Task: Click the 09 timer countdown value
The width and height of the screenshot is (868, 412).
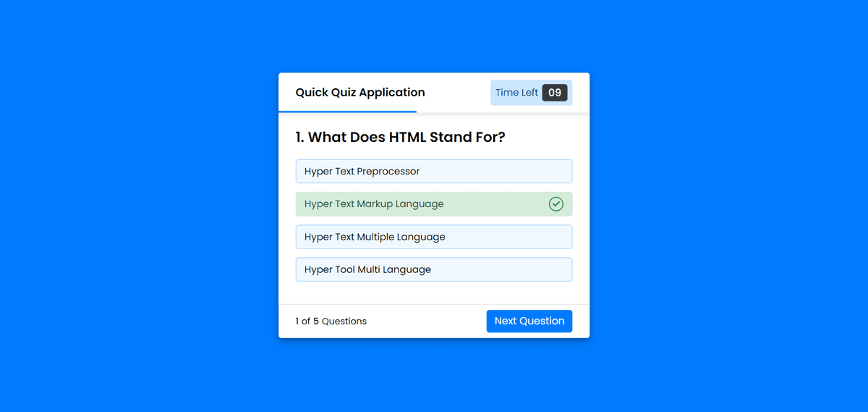Action: pos(555,93)
